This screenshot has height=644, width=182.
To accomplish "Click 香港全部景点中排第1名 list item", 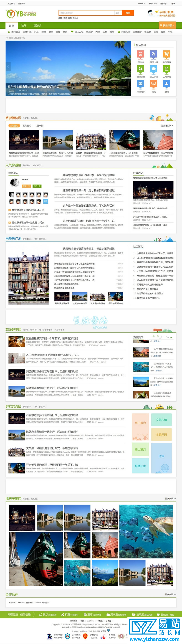I will point(148,298).
